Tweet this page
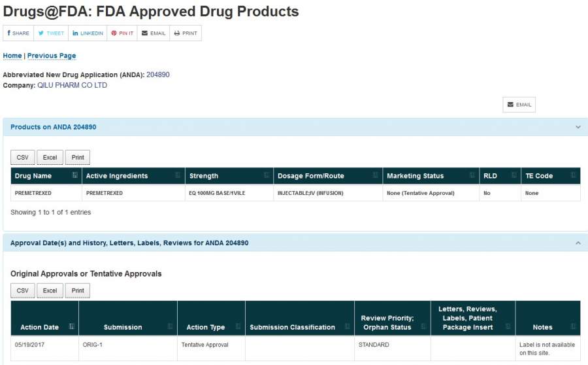Viewport: 588px width, 365px height. click(x=50, y=33)
